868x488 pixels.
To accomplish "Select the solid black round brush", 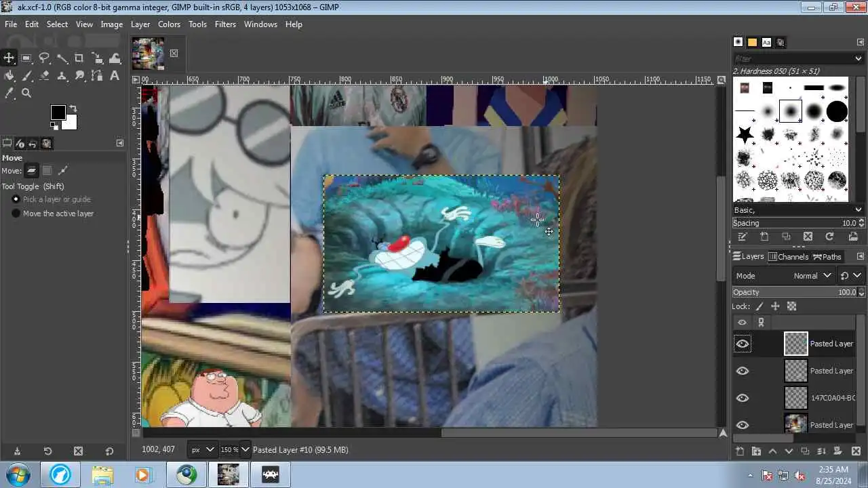I will 837,111.
